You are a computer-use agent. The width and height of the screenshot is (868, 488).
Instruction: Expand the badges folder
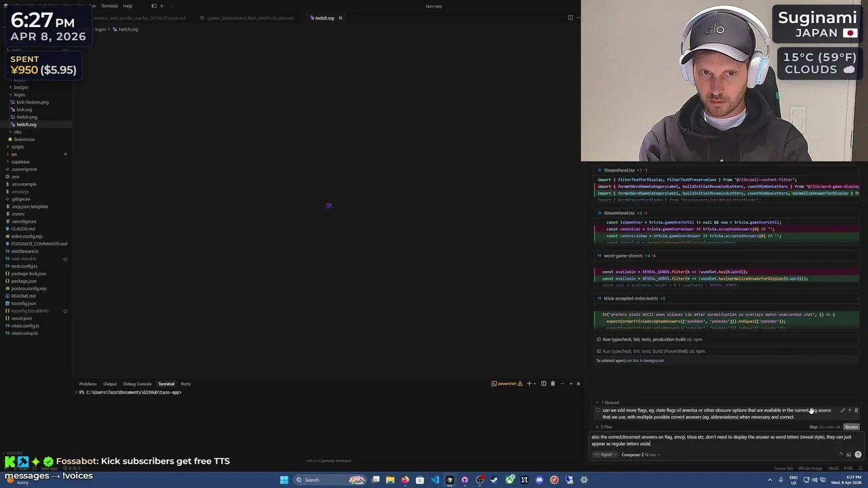click(21, 87)
